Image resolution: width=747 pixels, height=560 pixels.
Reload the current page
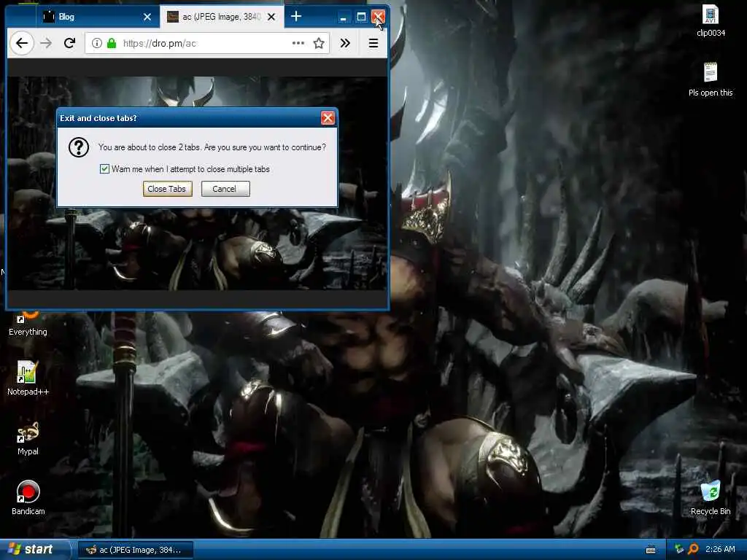pos(69,43)
